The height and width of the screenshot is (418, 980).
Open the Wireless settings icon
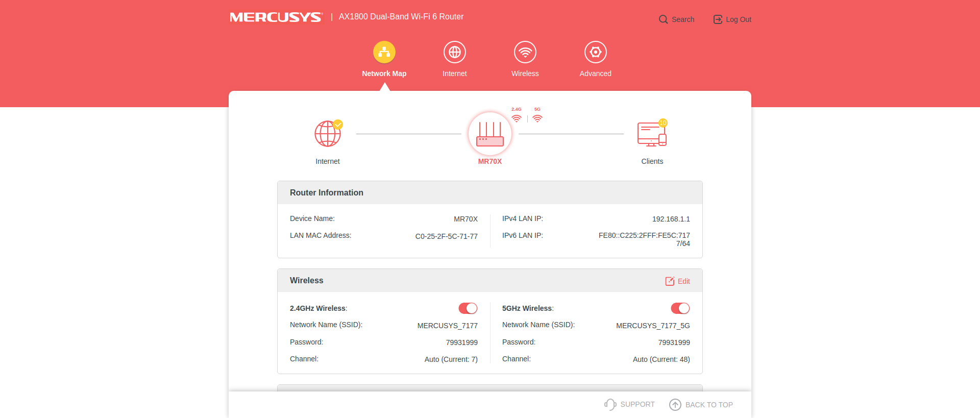click(525, 52)
